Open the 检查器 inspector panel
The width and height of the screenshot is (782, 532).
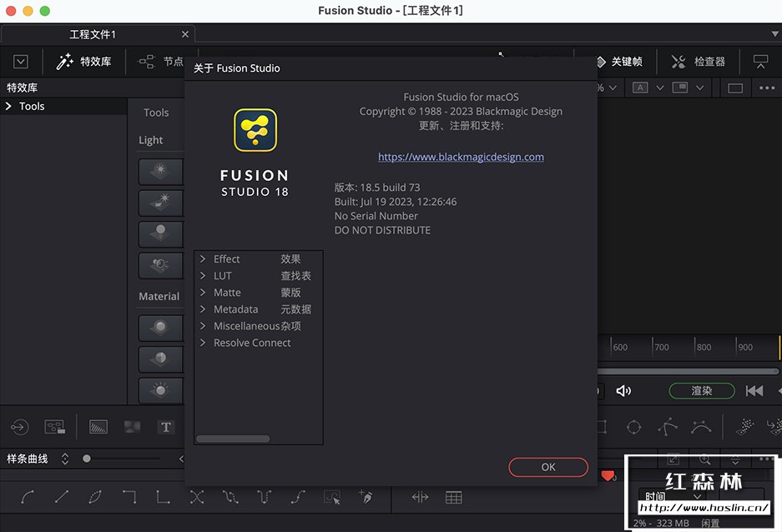click(x=699, y=61)
